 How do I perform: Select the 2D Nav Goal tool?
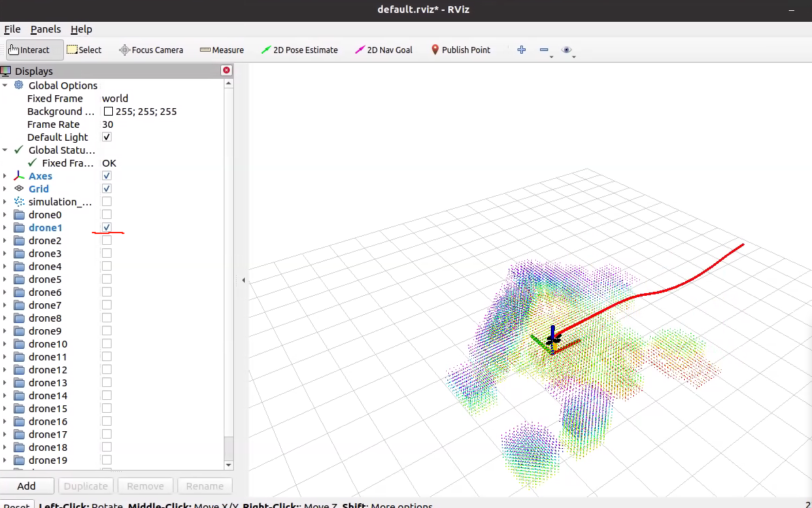tap(384, 50)
